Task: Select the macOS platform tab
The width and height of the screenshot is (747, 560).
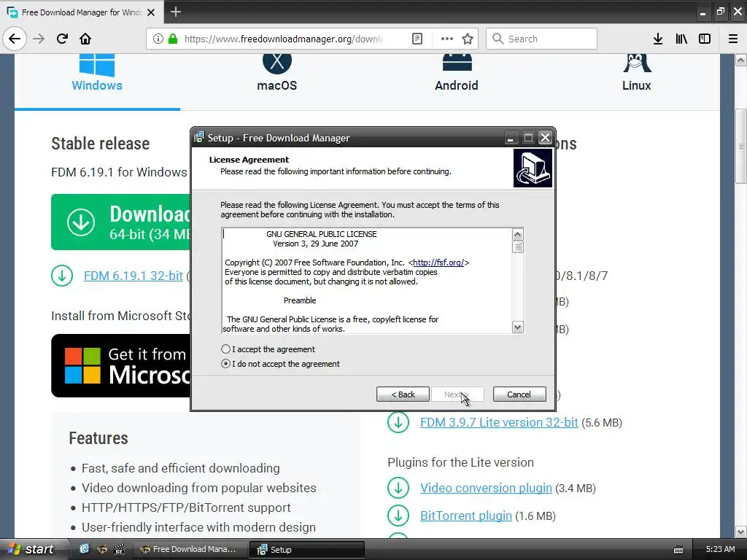Action: (276, 73)
